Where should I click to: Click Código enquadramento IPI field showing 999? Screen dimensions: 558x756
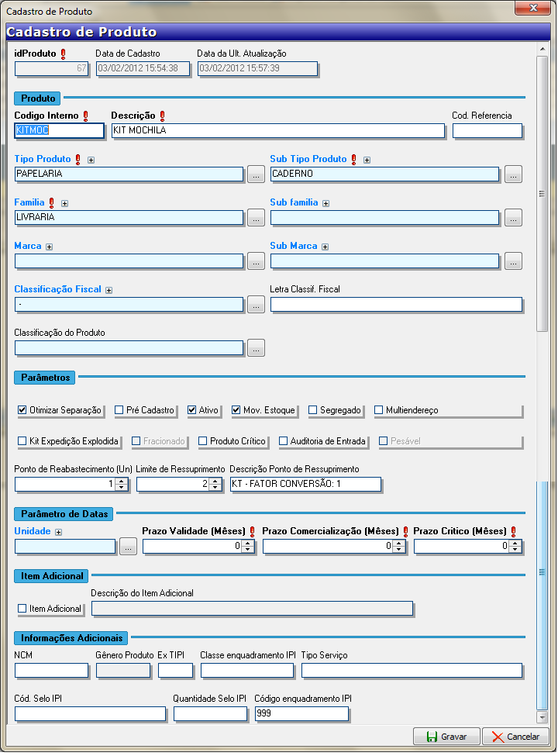coord(302,716)
